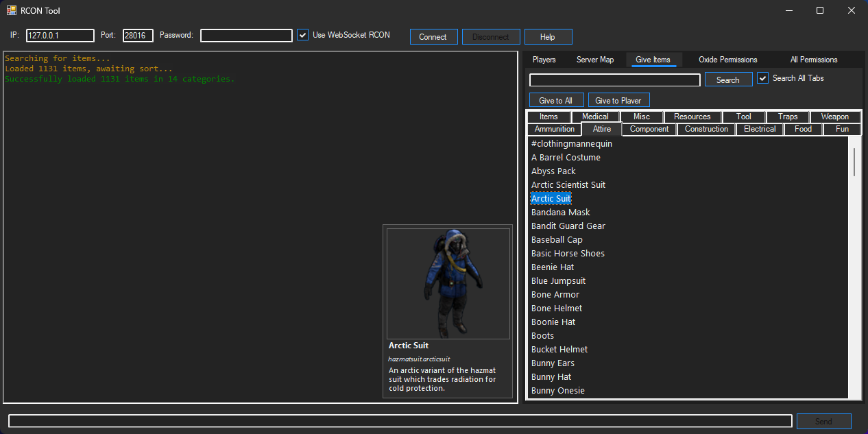This screenshot has height=434, width=868.
Task: Click the Give to Player button
Action: [x=618, y=100]
